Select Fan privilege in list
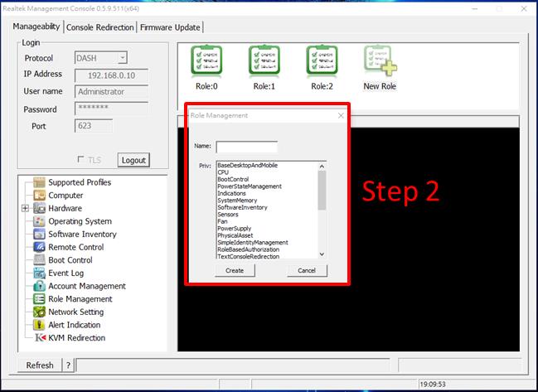Image resolution: width=538 pixels, height=392 pixels. point(222,221)
